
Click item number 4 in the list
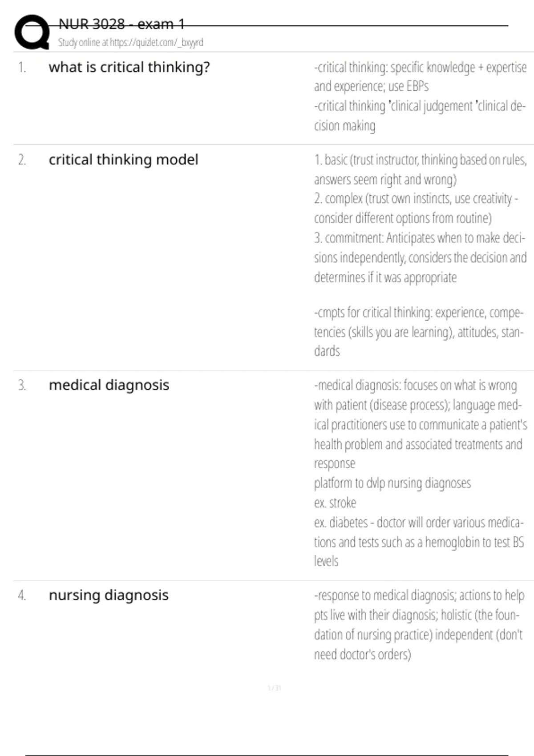point(22,595)
